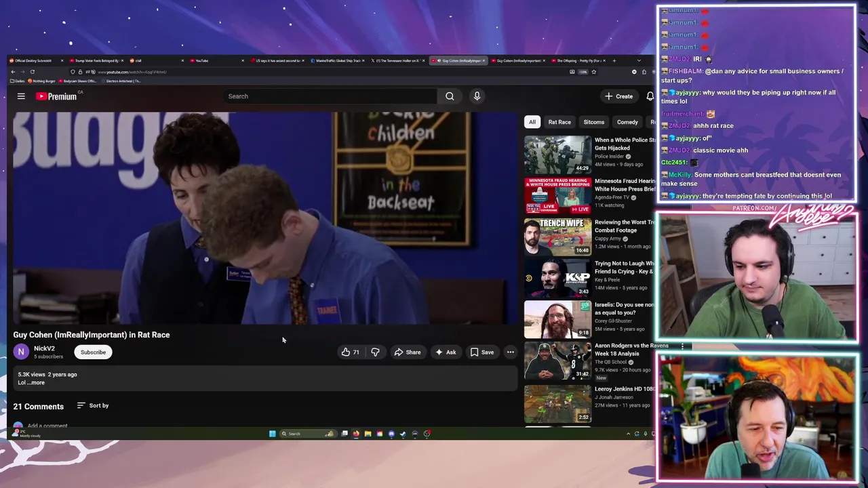Viewport: 868px width, 488px height.
Task: Open the Aaron Rodgers vs the Ravens thumbnail
Action: pos(557,361)
